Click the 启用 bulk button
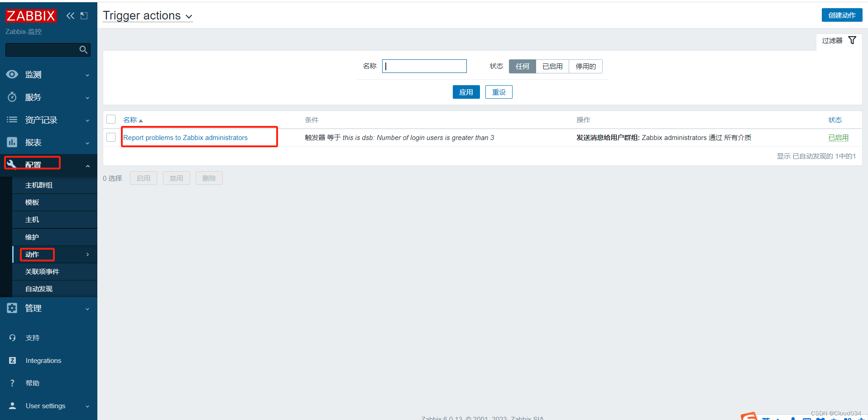This screenshot has width=868, height=420. point(144,178)
